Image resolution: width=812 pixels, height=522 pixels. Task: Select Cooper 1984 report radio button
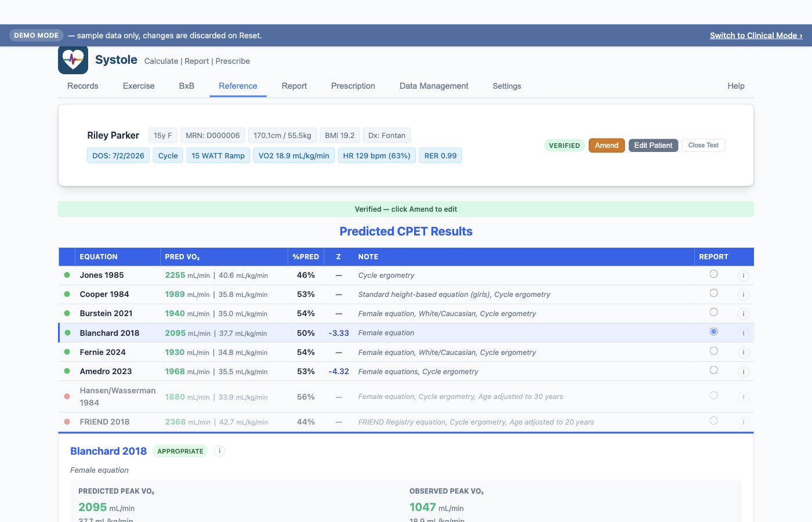tap(714, 293)
